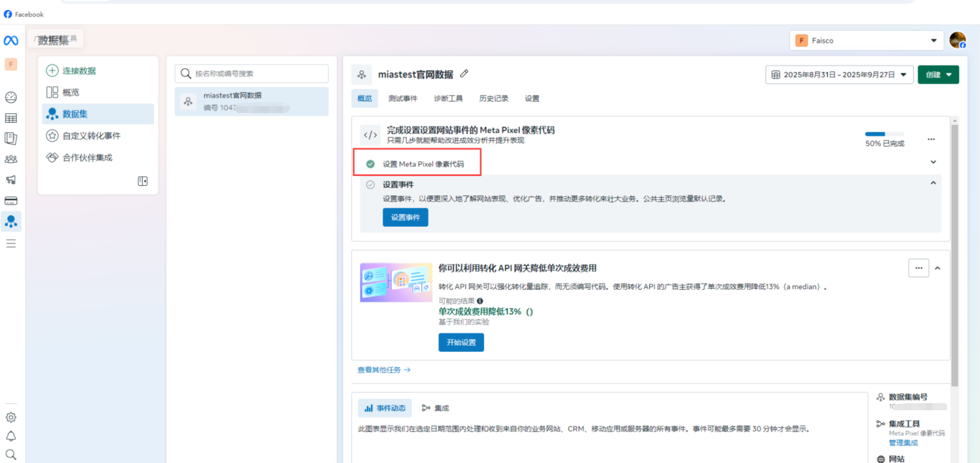Click the info icon next to 可能的结果
Screen dimensions: 980x463
(480, 301)
